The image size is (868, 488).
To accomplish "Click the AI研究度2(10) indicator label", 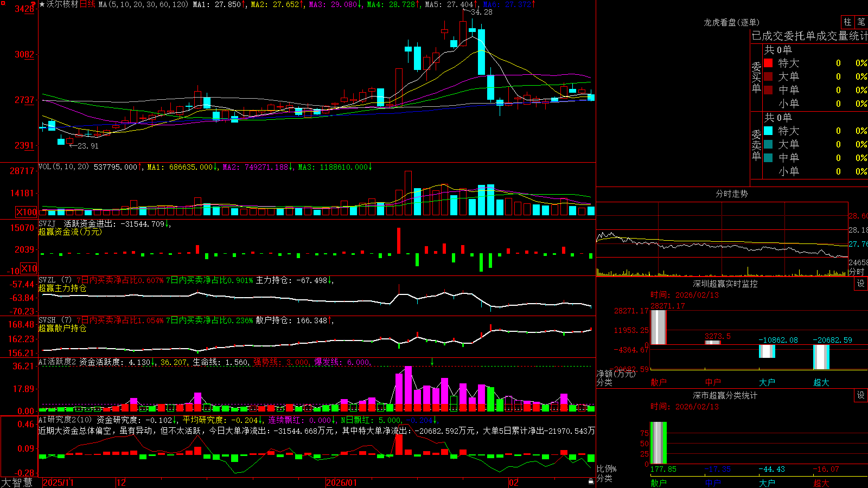I will 65,420.
